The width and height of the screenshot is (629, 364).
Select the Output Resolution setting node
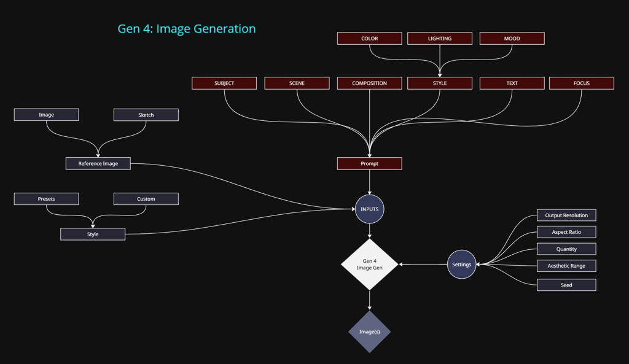pyautogui.click(x=566, y=215)
